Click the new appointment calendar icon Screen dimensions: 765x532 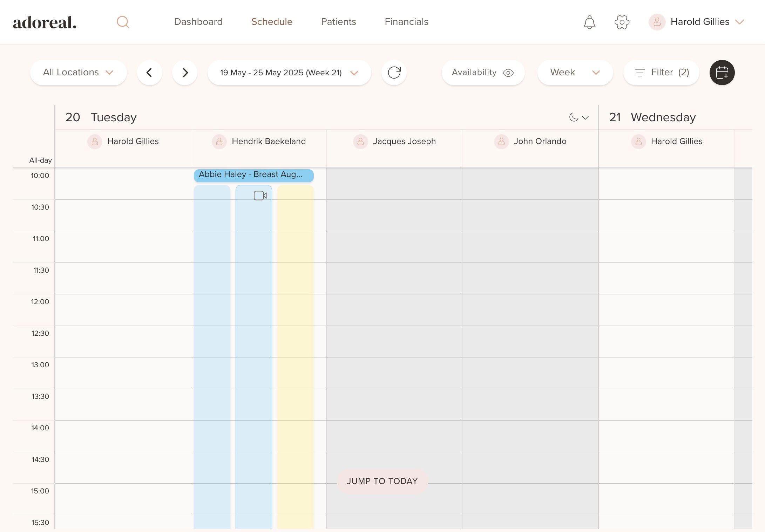(722, 73)
